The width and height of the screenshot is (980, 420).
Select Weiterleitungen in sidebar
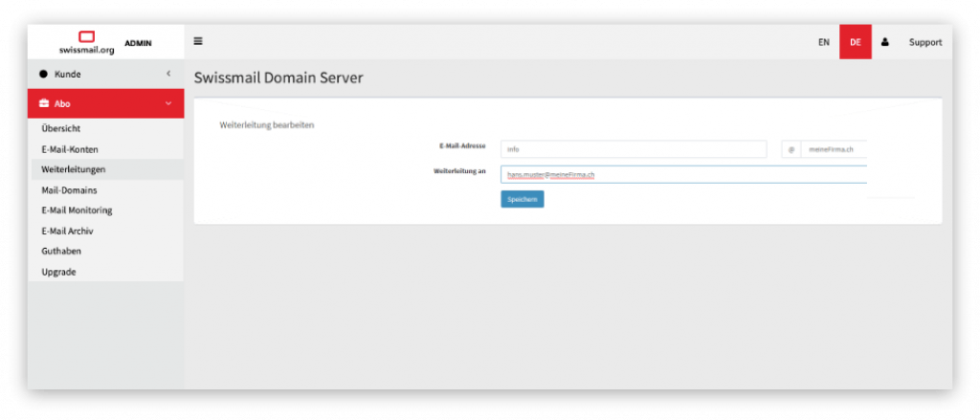74,169
